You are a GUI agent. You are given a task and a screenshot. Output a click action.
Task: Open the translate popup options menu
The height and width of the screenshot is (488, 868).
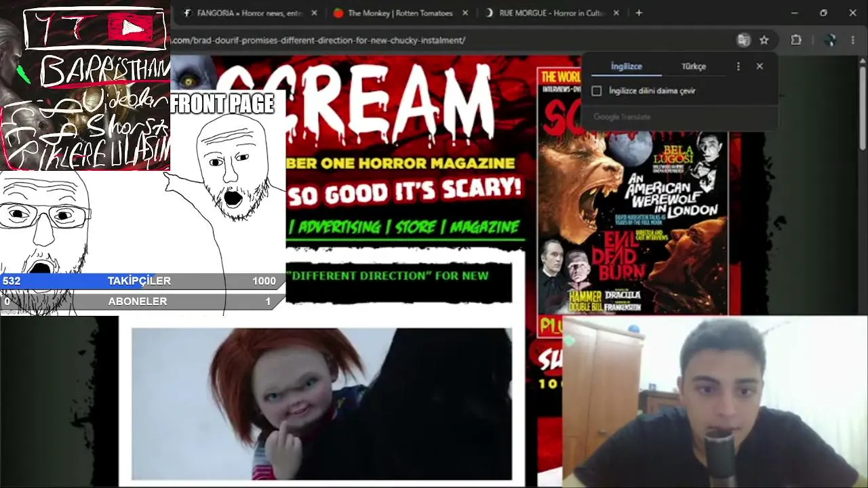(738, 66)
